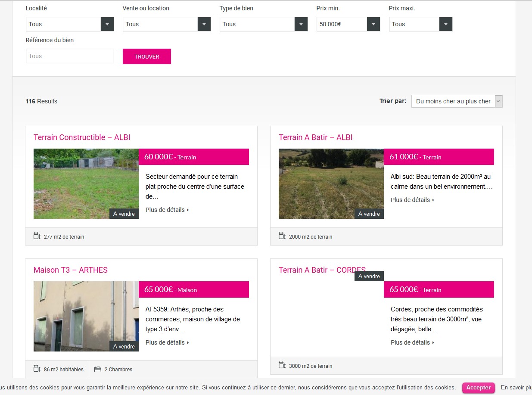Open the Trier par sort dropdown

click(457, 101)
